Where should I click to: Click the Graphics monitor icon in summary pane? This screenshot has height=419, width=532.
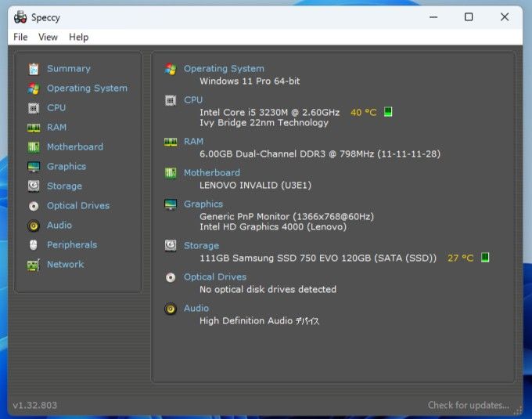pos(171,204)
